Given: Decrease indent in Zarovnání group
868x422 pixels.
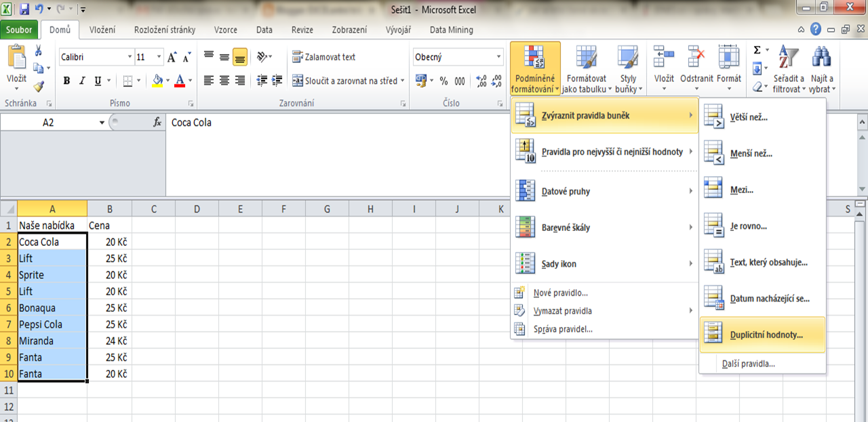Looking at the screenshot, I should point(262,81).
